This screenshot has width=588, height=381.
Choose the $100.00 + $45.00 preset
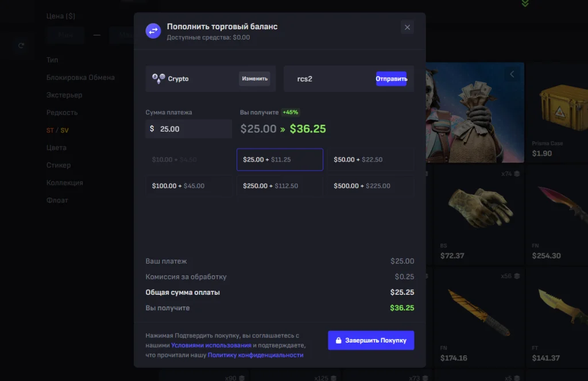pos(188,186)
